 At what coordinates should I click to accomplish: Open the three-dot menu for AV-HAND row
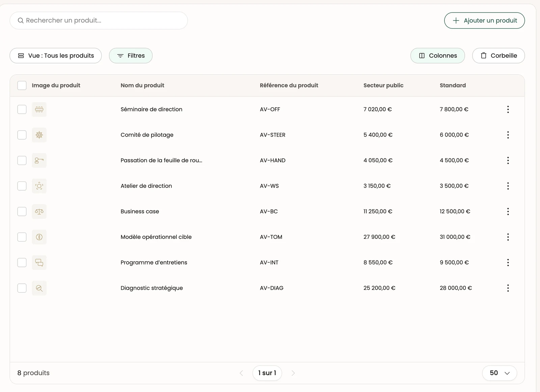508,161
